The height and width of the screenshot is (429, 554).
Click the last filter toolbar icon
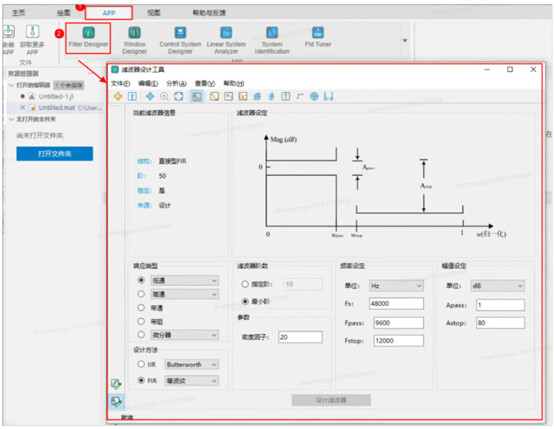(329, 96)
